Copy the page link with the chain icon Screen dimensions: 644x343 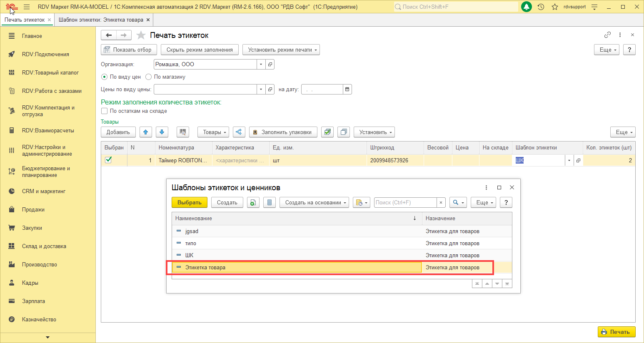607,35
